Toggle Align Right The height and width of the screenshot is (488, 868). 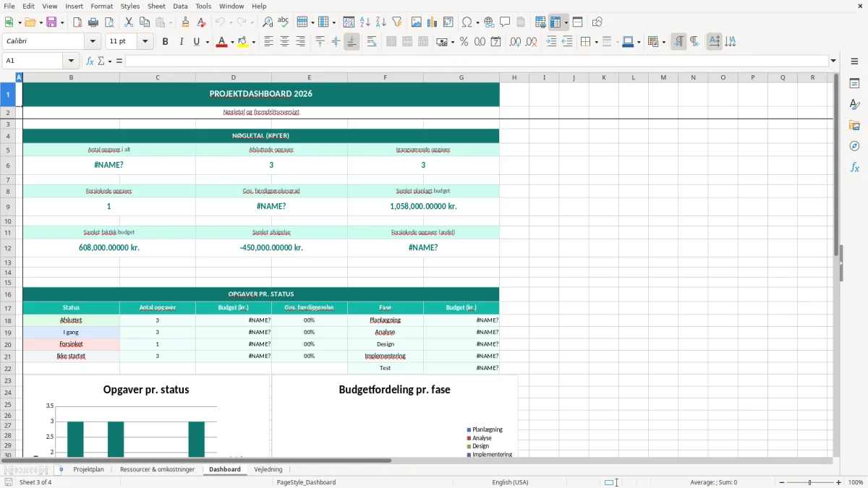point(301,42)
